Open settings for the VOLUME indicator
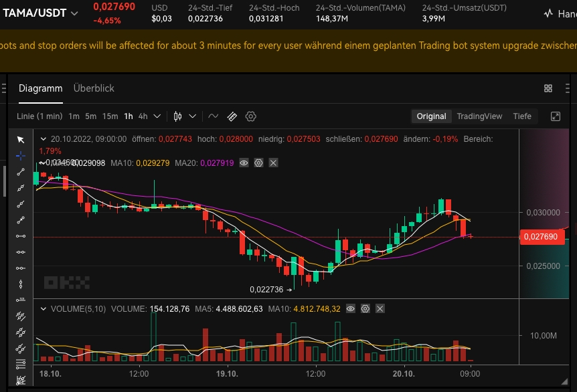The image size is (577, 392). [365, 309]
